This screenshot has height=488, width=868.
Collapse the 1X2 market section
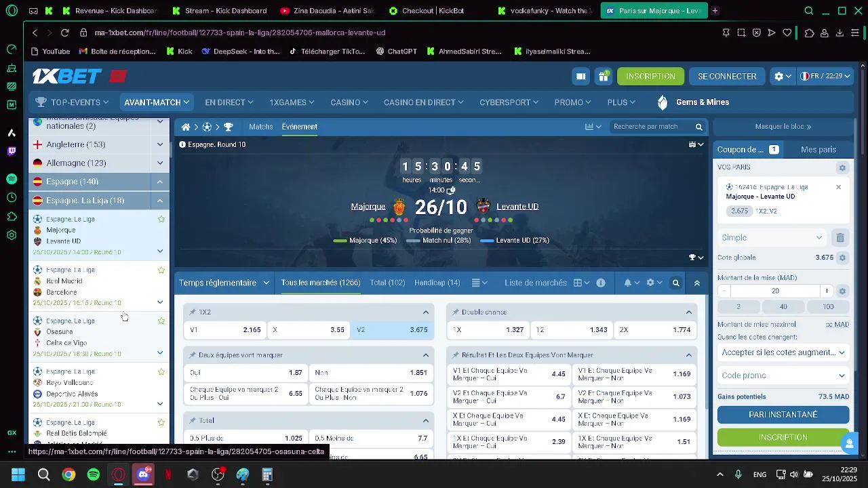coord(426,312)
